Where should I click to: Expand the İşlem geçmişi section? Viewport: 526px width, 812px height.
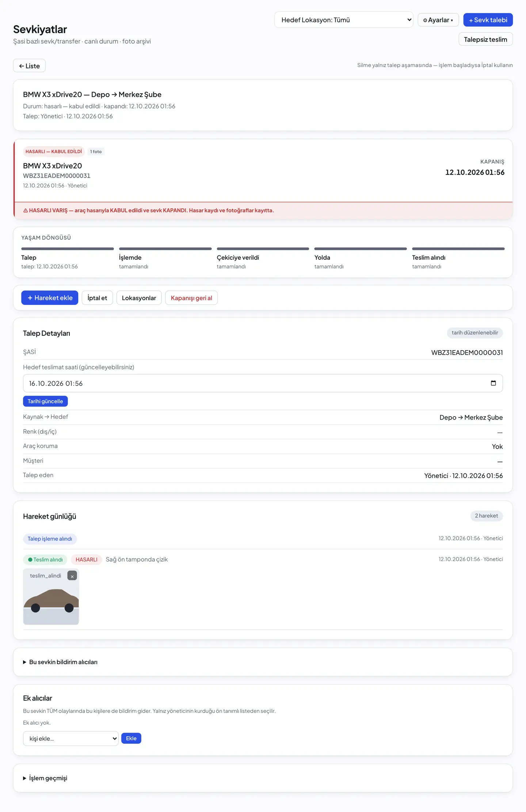point(45,778)
